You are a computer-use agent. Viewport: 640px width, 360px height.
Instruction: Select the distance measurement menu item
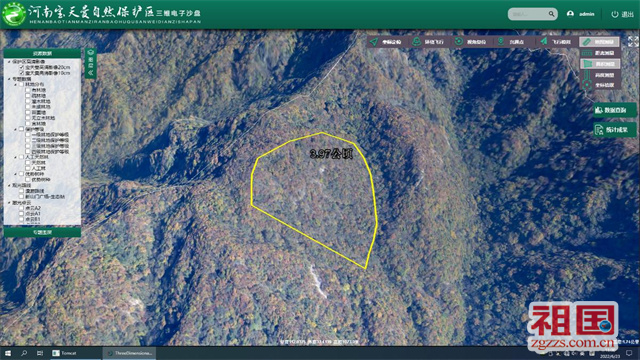coord(600,53)
